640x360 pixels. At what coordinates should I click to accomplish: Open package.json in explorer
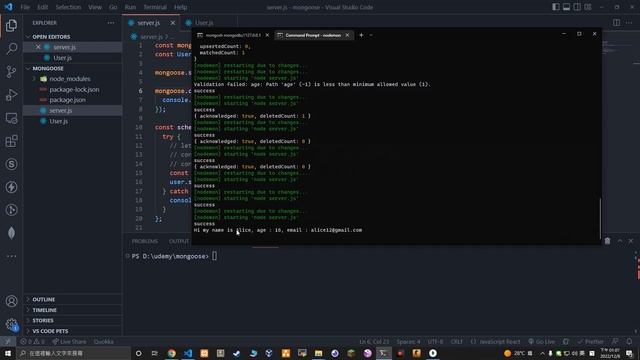(73, 100)
